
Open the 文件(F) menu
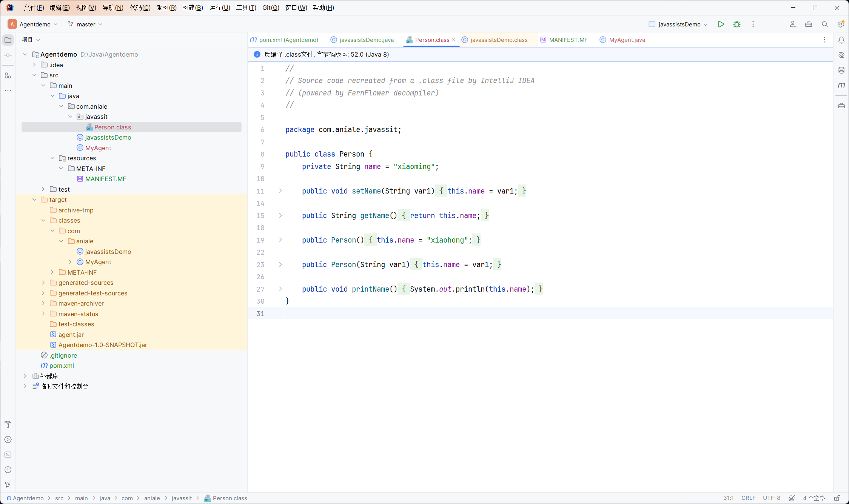coord(34,8)
